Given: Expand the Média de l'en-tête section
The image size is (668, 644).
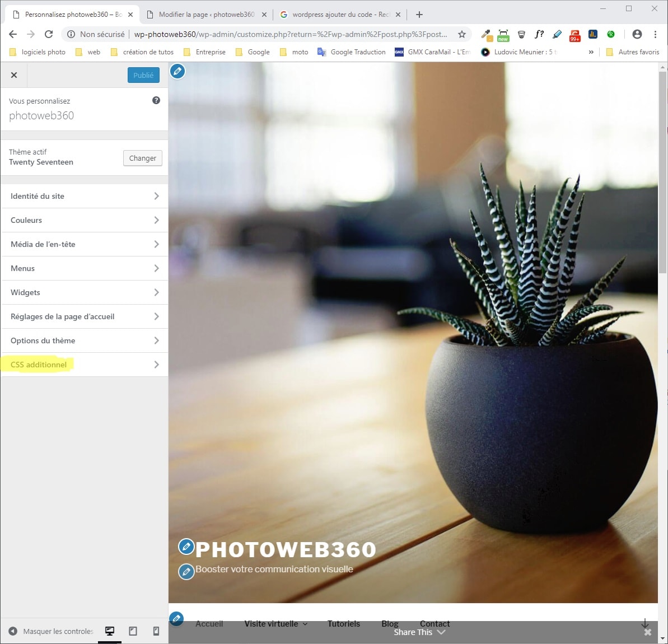Looking at the screenshot, I should [x=85, y=244].
